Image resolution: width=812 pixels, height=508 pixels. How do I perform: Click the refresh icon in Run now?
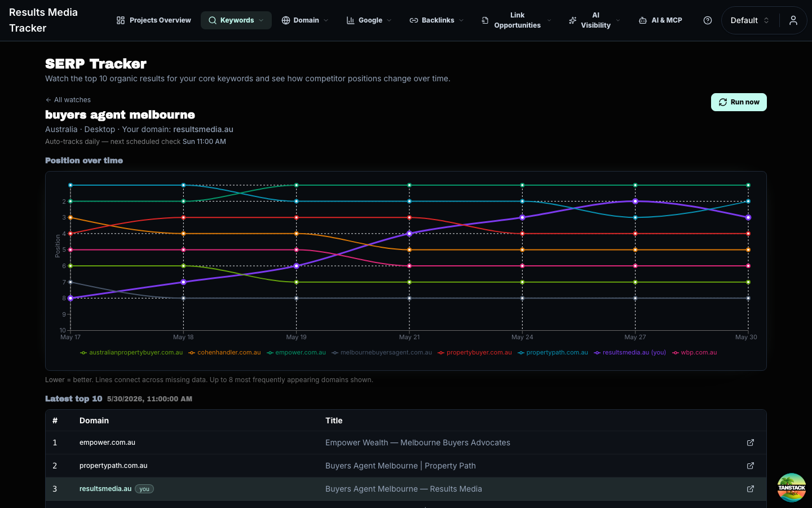tap(723, 102)
